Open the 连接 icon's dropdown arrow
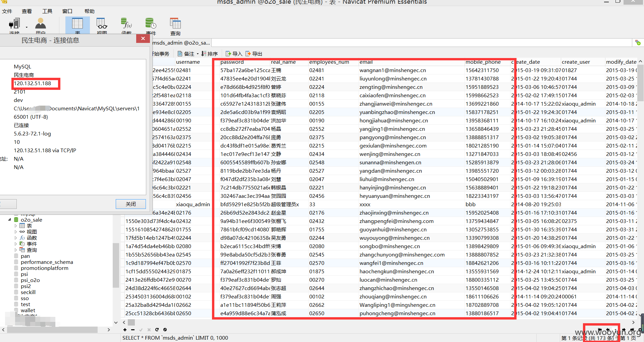The image size is (644, 342). point(26,27)
